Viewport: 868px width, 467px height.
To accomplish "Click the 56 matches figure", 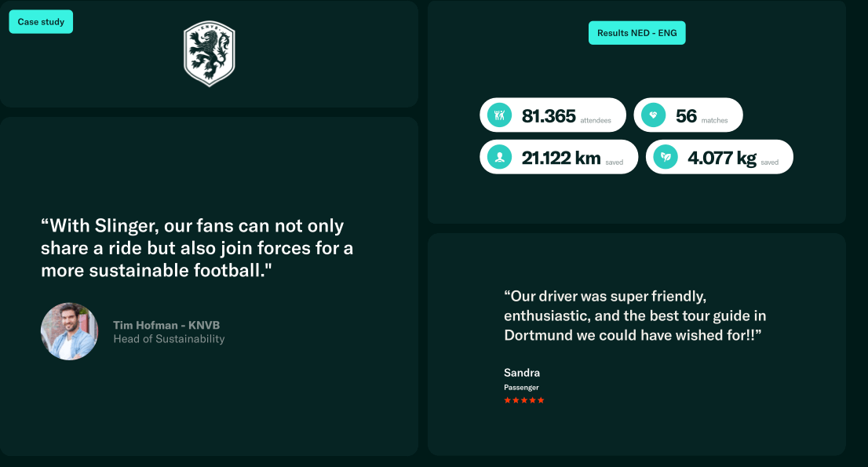I will [686, 116].
